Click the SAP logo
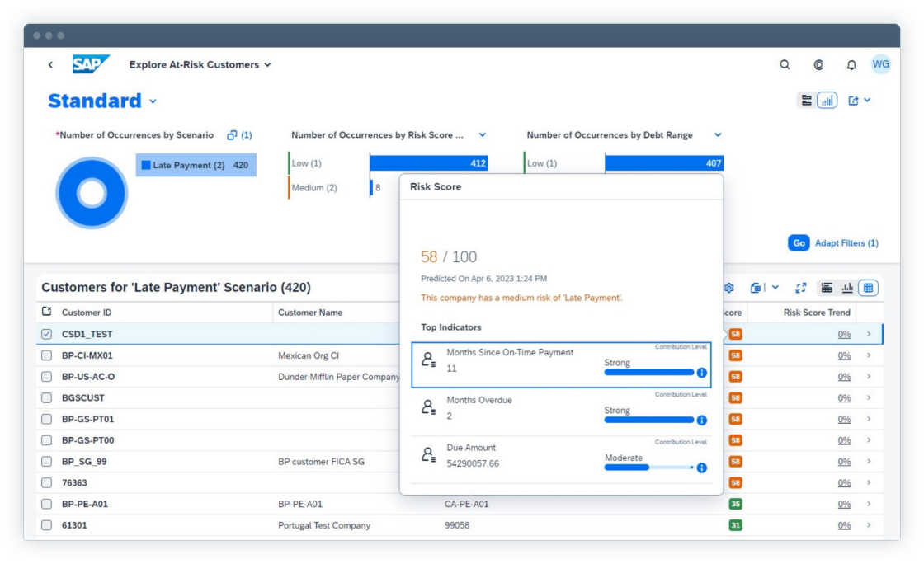924x564 pixels. coord(91,64)
